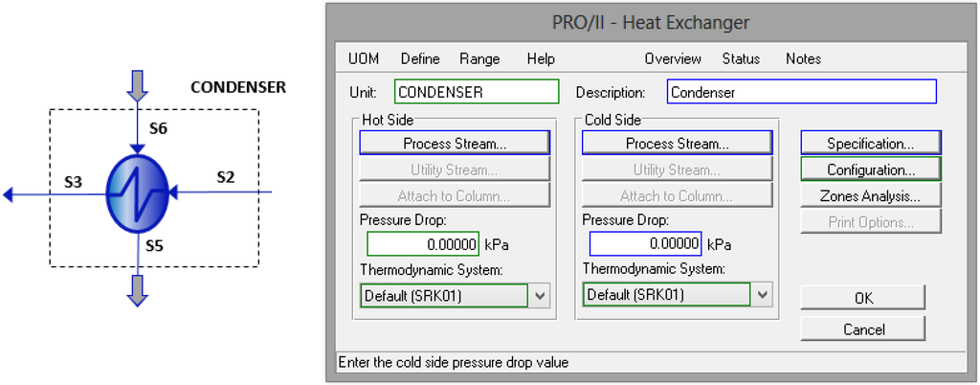Open the Overview menu item
Image resolution: width=980 pixels, height=385 pixels.
point(673,58)
